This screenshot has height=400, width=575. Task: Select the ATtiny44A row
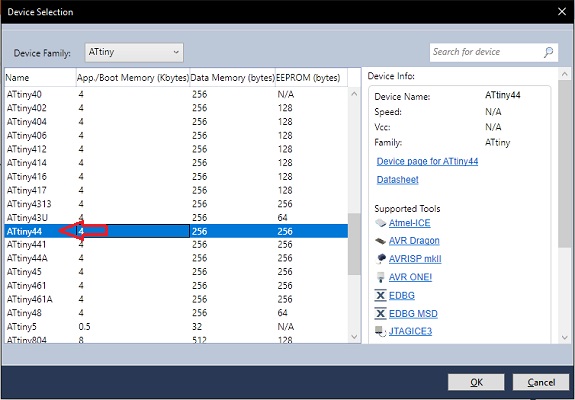tap(176, 258)
